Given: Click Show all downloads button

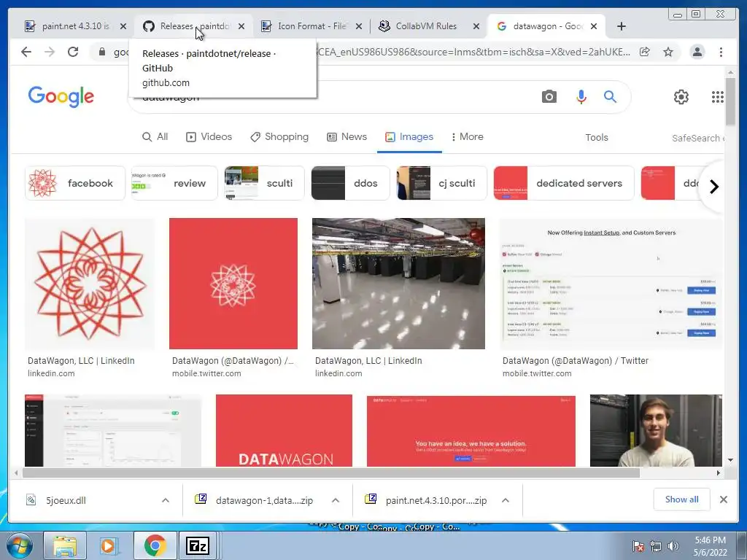Looking at the screenshot, I should [682, 499].
